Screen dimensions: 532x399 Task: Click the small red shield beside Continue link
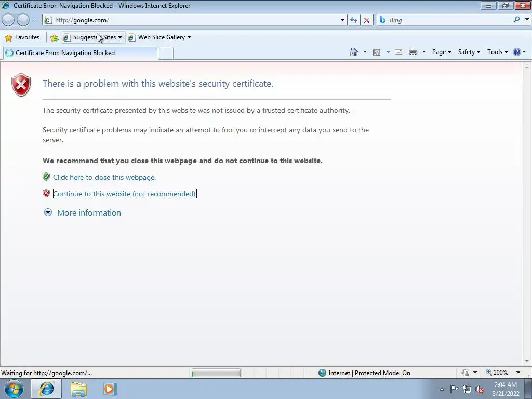point(46,193)
